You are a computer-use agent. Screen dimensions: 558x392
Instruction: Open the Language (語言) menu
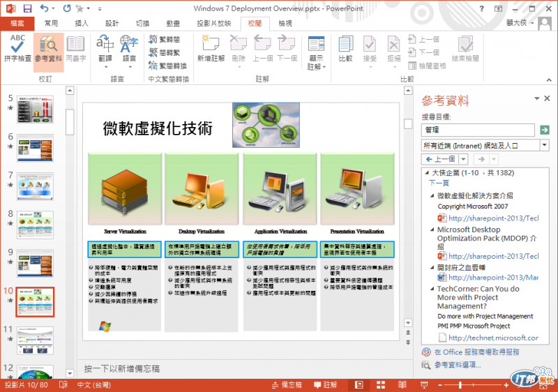coord(129,52)
